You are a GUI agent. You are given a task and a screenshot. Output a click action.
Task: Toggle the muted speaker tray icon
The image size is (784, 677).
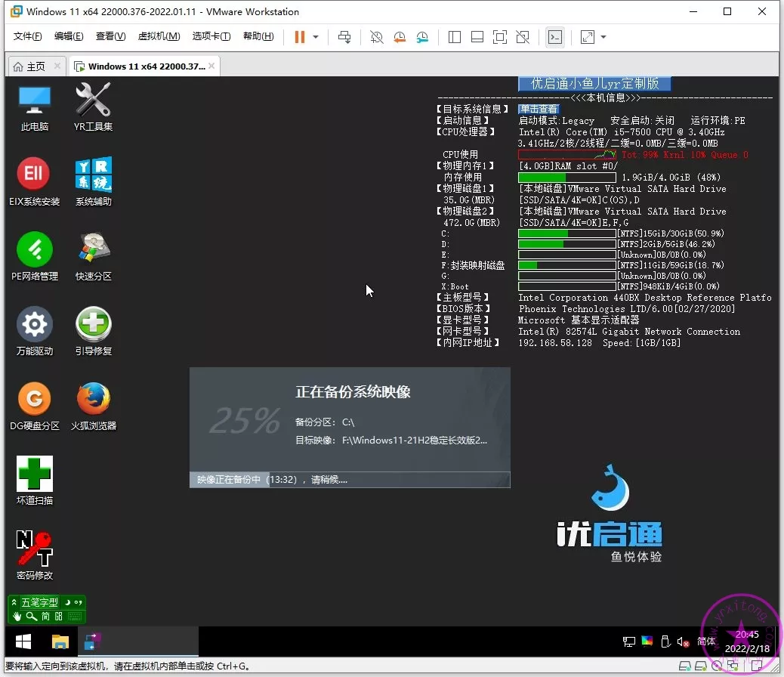[x=682, y=641]
